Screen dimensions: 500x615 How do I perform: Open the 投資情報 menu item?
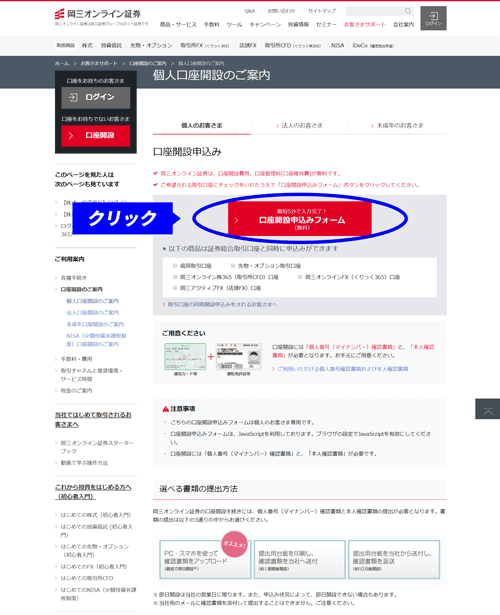298,24
